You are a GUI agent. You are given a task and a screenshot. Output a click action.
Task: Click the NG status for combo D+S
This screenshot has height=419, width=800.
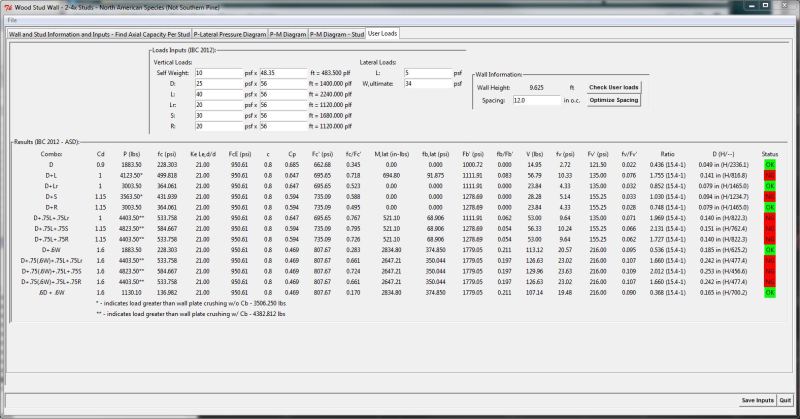coord(769,197)
